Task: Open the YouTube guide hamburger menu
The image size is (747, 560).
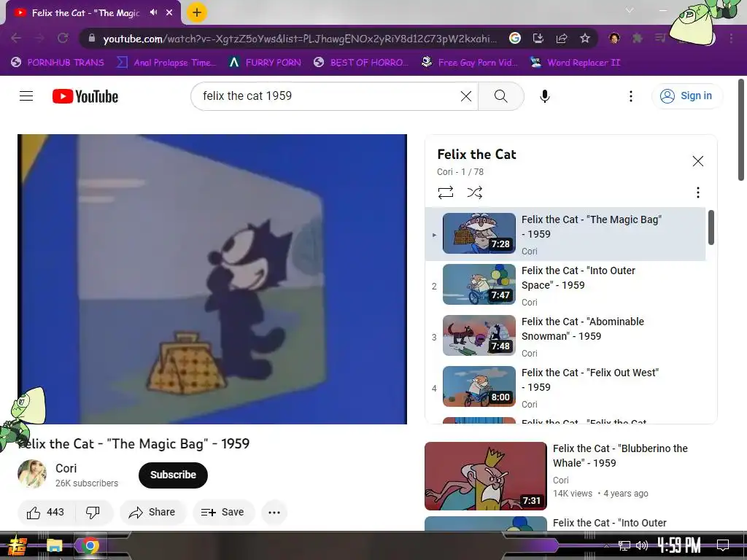Action: click(26, 96)
